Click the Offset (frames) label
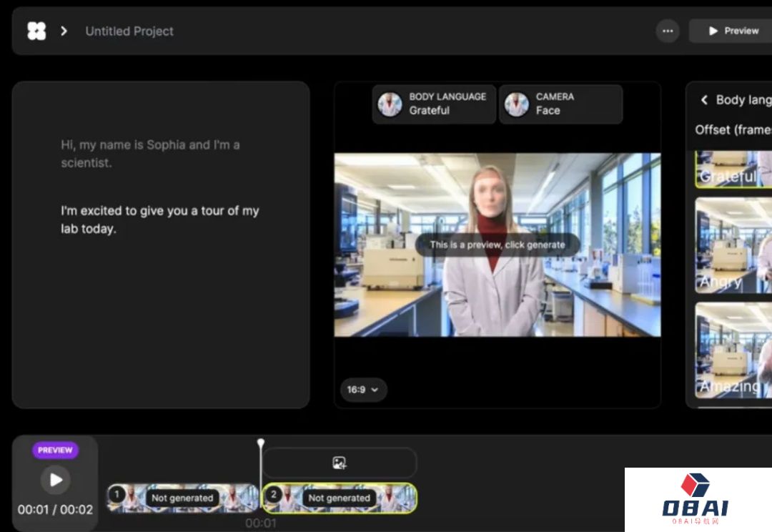 click(x=733, y=130)
